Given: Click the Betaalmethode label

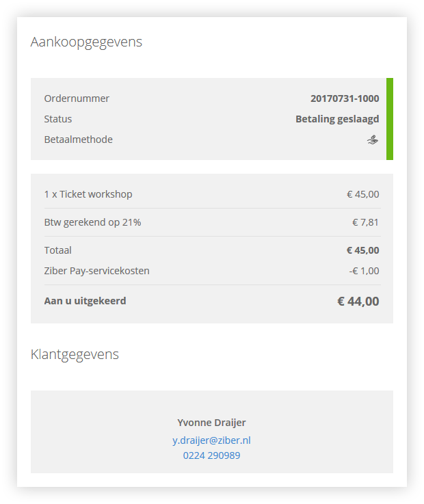Looking at the screenshot, I should point(79,140).
